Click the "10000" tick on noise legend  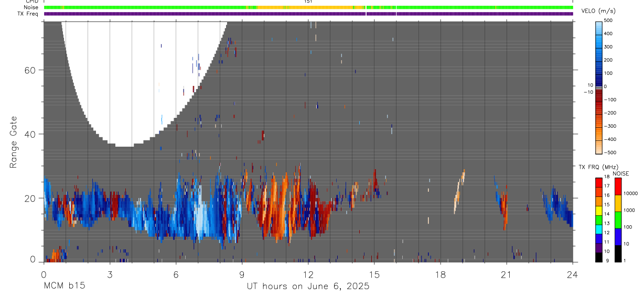tap(631, 194)
